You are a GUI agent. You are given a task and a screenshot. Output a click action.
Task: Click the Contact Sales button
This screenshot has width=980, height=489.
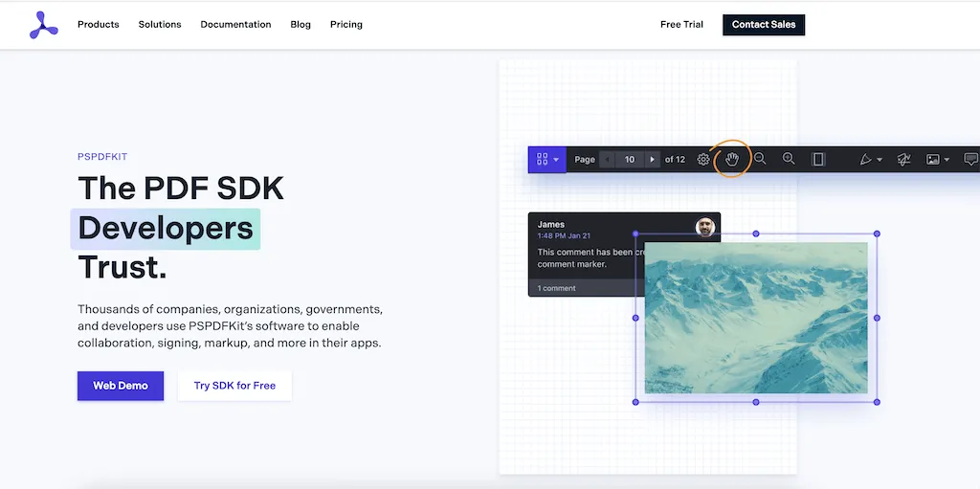point(764,25)
